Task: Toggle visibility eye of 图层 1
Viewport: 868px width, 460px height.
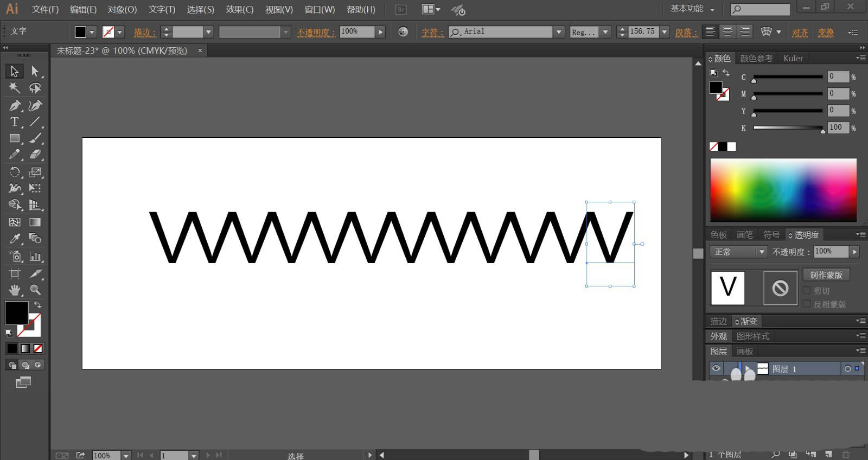Action: 716,368
